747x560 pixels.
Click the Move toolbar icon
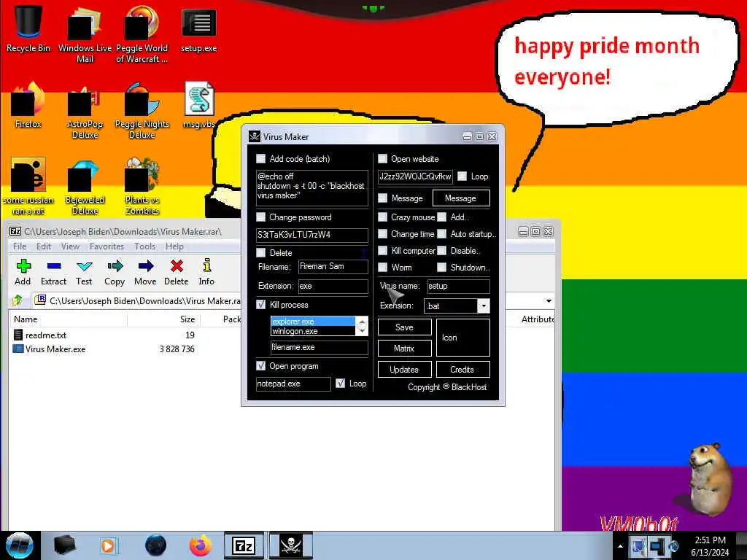145,272
